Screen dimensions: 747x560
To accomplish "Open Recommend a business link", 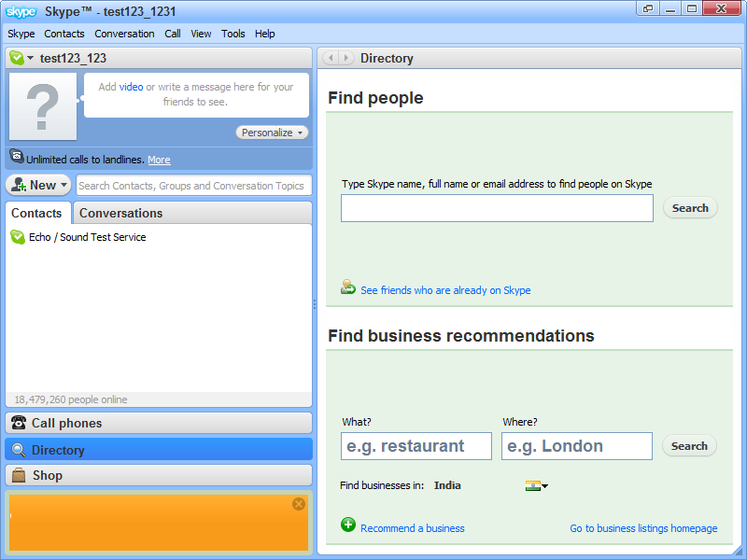I will pos(413,528).
